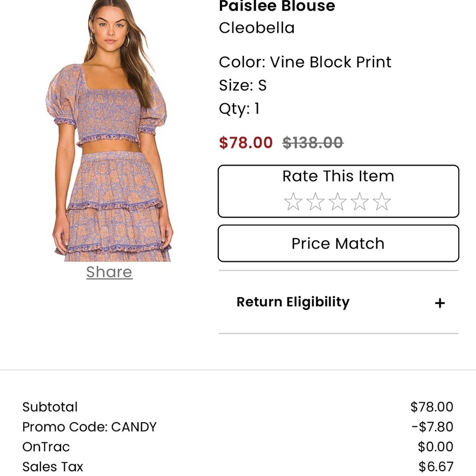Expand the Return Eligibility section label

click(x=293, y=302)
